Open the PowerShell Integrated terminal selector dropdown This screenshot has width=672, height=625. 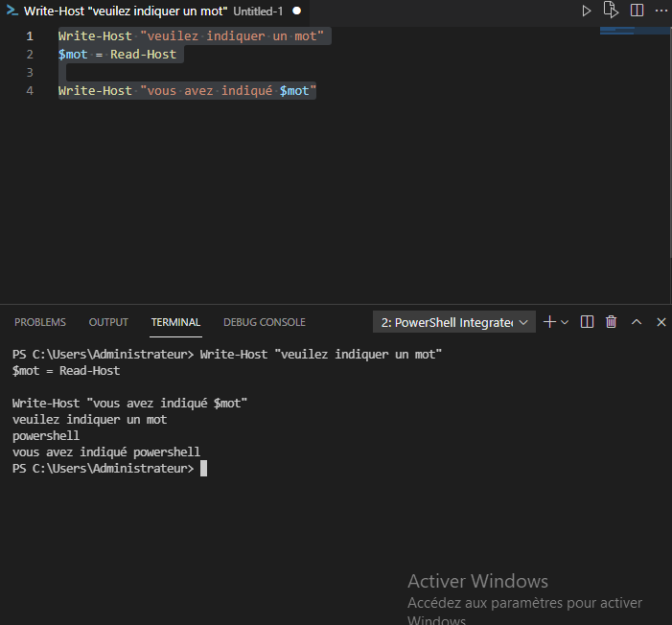[x=454, y=322]
